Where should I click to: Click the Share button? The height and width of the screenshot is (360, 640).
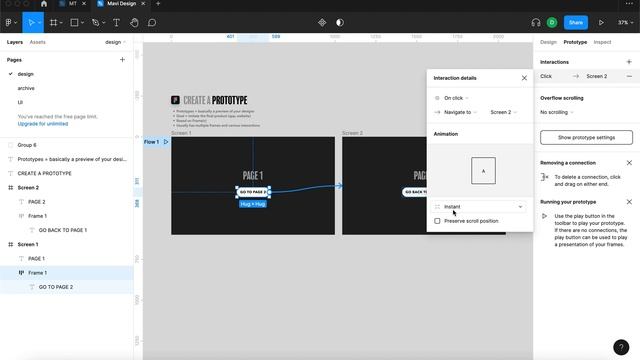point(576,22)
